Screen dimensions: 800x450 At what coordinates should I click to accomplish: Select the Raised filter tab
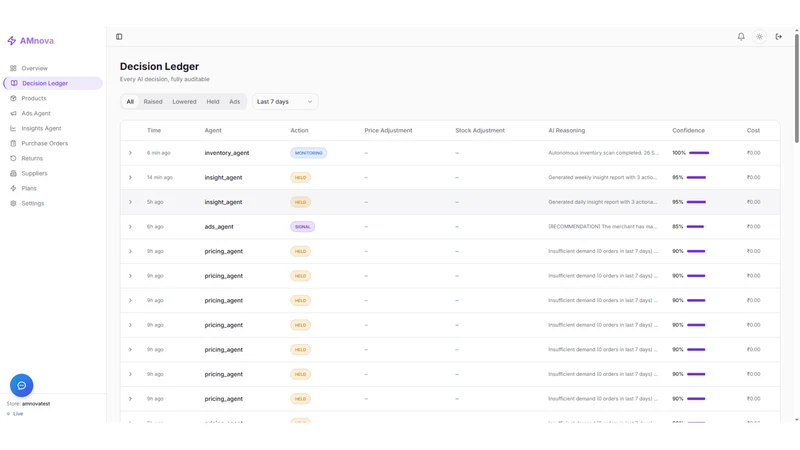(x=153, y=102)
